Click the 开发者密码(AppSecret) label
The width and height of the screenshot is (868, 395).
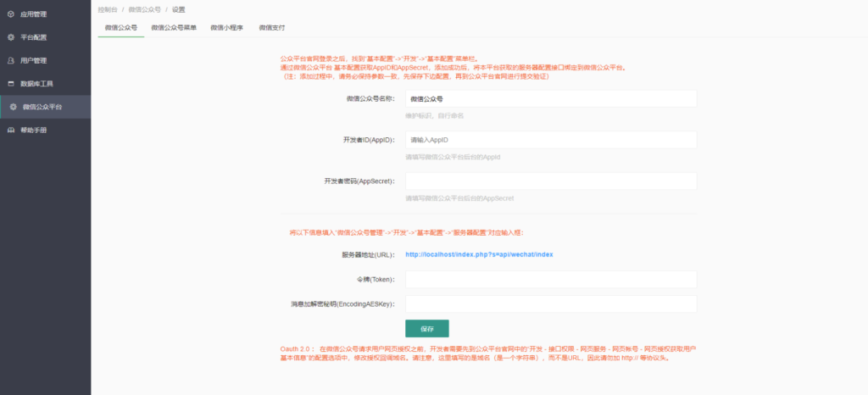coord(359,181)
